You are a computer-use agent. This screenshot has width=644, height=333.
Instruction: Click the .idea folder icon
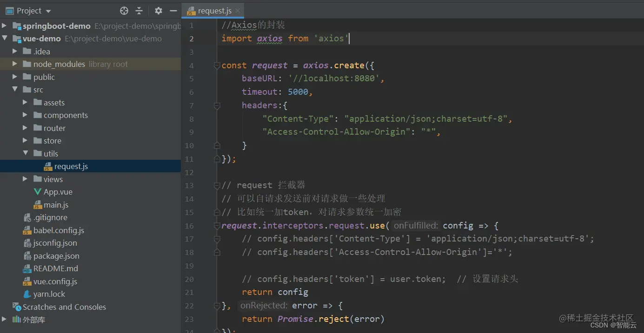[27, 51]
